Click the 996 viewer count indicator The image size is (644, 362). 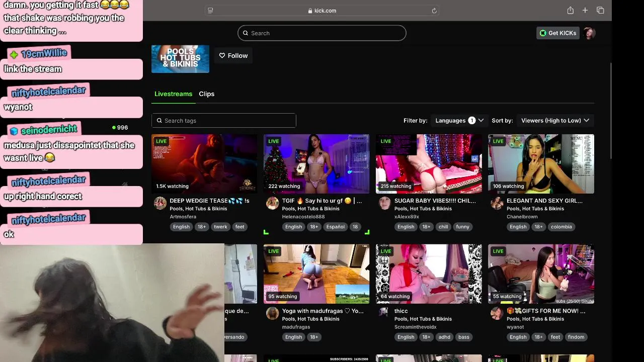click(x=120, y=128)
